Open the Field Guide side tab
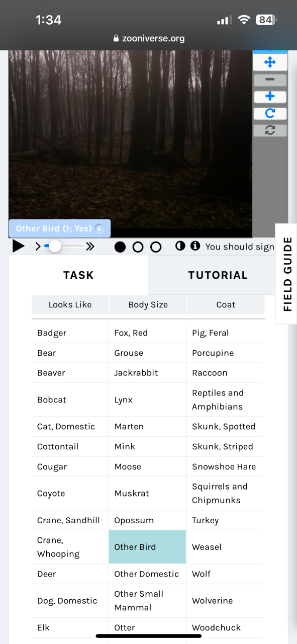Screen dimensions: 297x644 pyautogui.click(x=287, y=274)
